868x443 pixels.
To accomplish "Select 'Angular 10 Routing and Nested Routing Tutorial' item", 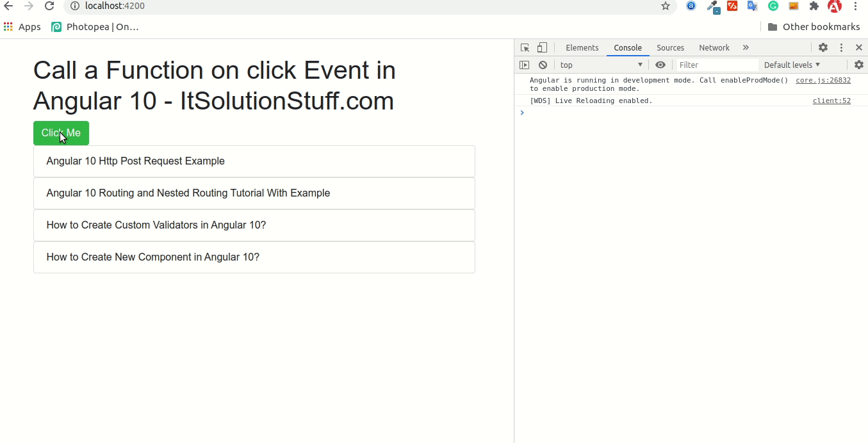I will tap(254, 193).
